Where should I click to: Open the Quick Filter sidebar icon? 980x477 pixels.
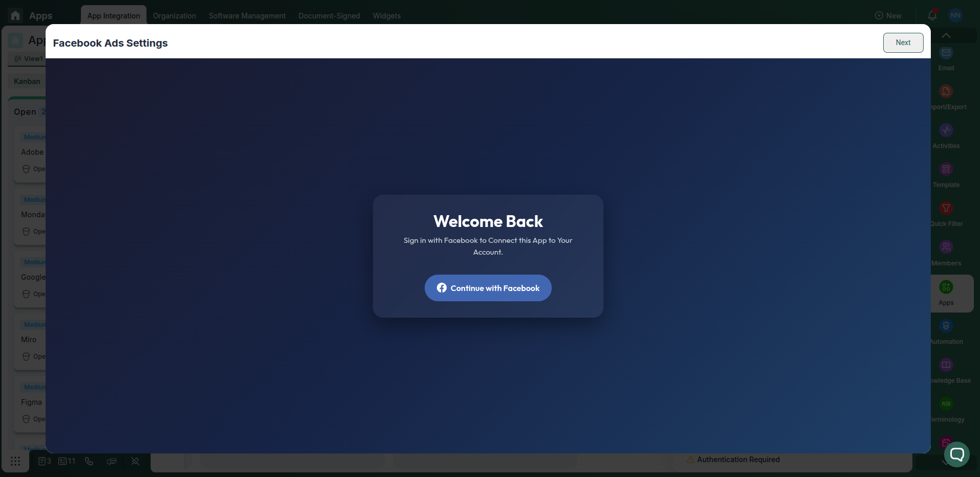[x=946, y=209]
